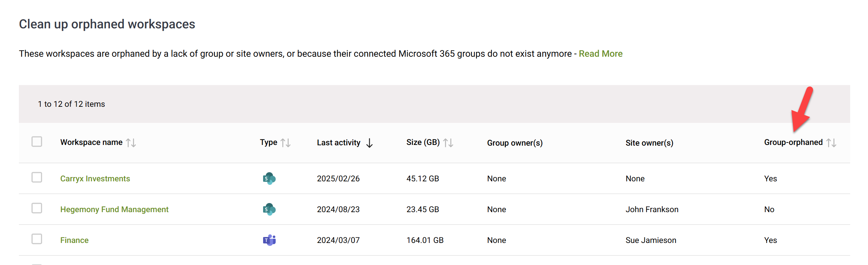Select the Carryx Investments row checkbox
The image size is (868, 265).
pyautogui.click(x=37, y=177)
